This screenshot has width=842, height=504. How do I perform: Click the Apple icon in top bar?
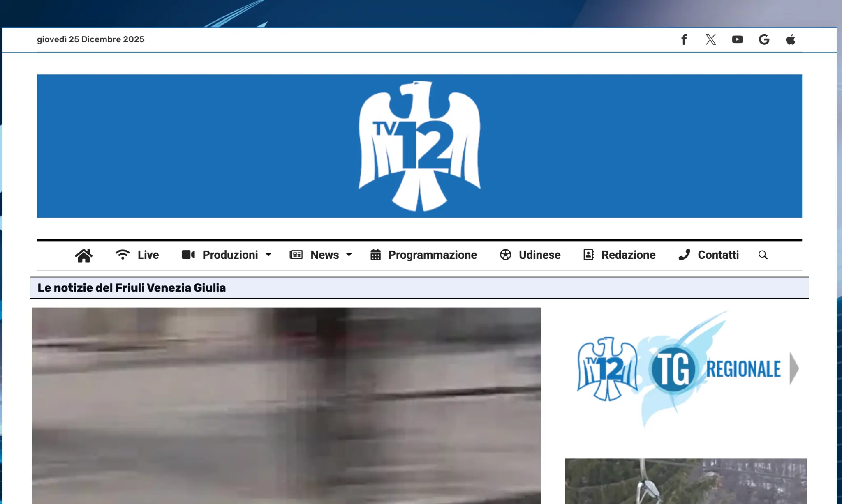791,39
